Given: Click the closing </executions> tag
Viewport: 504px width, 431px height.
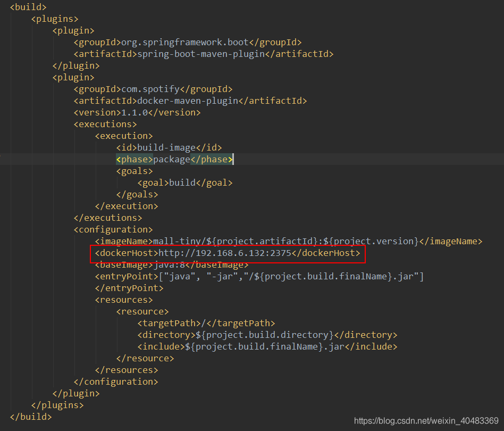Looking at the screenshot, I should (x=108, y=218).
